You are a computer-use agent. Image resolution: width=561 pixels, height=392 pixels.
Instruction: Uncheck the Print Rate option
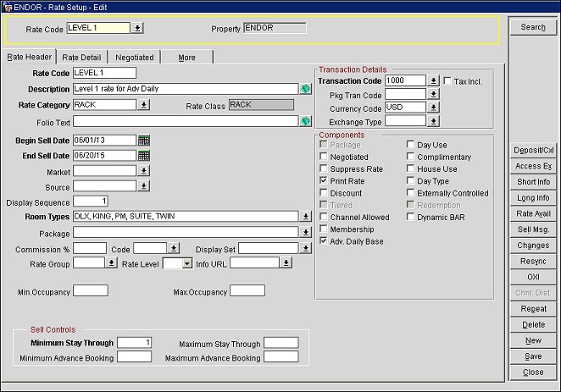(324, 181)
